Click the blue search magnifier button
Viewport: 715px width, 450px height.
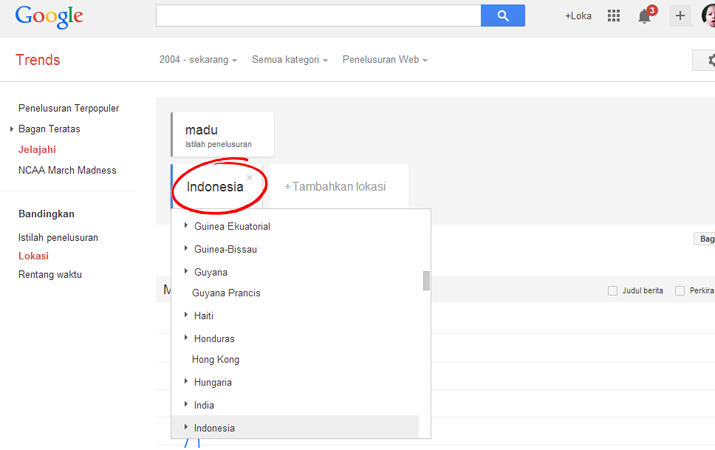(x=503, y=16)
